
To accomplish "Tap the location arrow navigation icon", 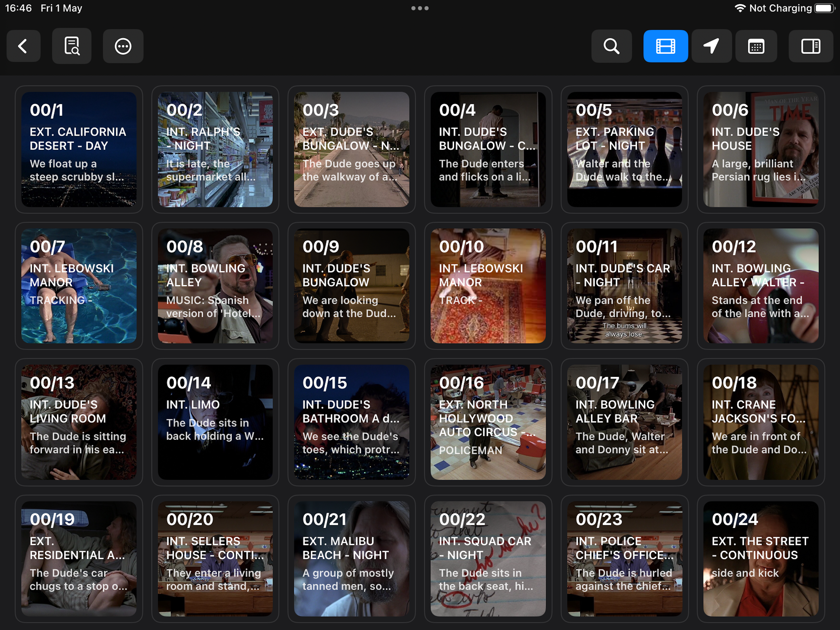I will 711,46.
